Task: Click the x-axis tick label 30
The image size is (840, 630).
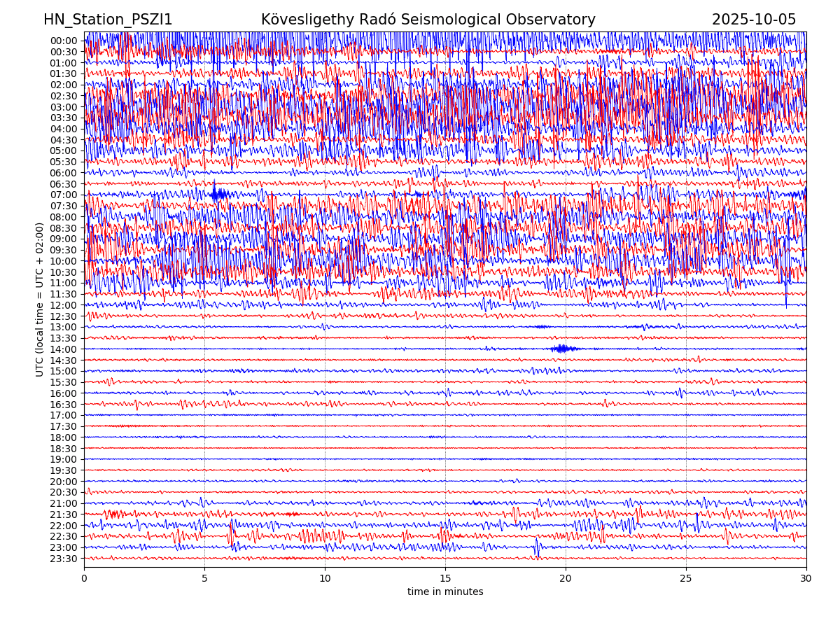Action: [x=806, y=579]
